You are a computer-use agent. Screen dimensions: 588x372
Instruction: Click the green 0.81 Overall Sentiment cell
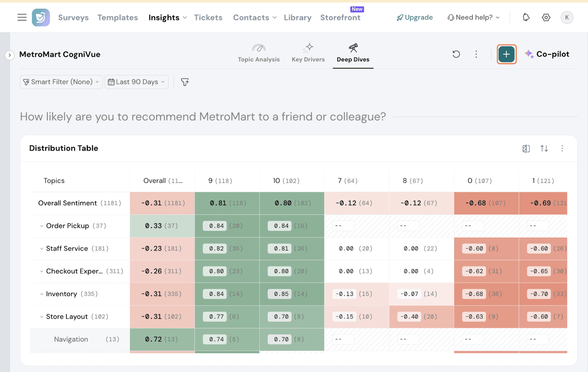pos(227,203)
